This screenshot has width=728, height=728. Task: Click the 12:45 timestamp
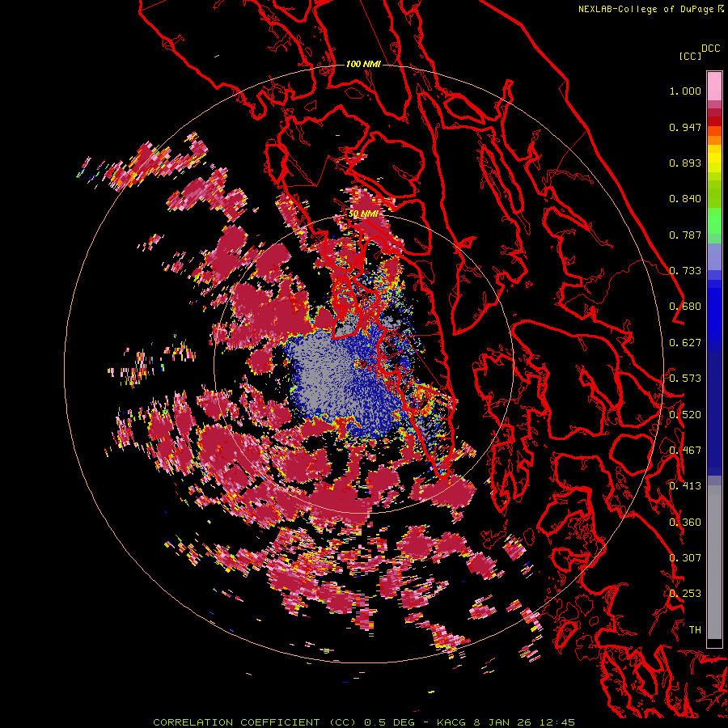pyautogui.click(x=558, y=722)
